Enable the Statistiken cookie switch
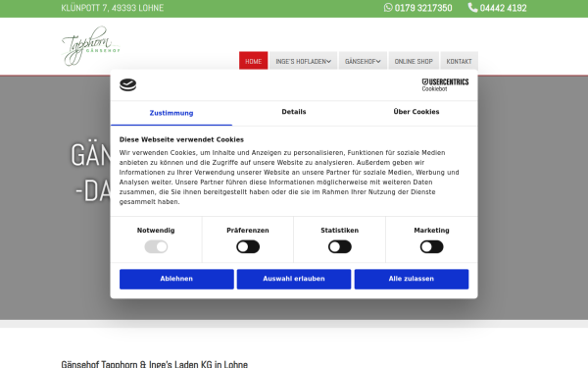The image size is (588, 368). coord(340,246)
